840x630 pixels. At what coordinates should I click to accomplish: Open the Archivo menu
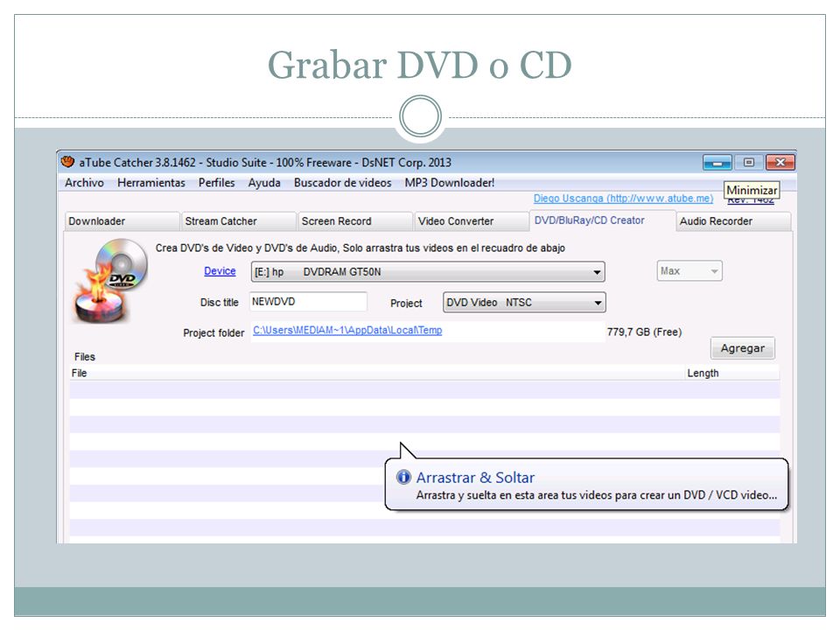tap(84, 183)
